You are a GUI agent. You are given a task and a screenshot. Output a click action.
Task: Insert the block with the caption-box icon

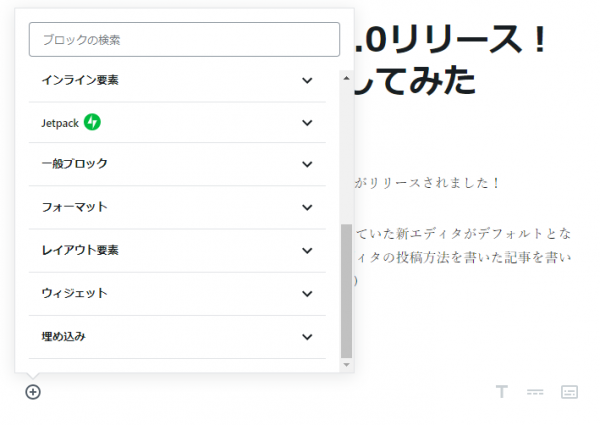pos(569,392)
